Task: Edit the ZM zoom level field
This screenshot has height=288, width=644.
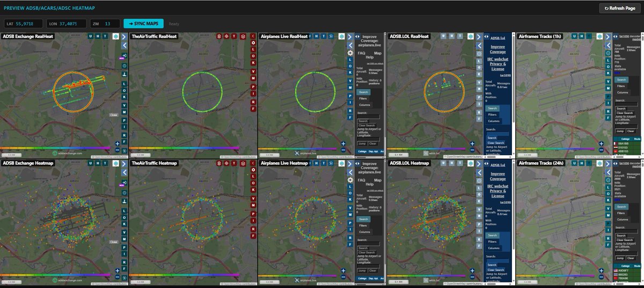Action: 106,24
